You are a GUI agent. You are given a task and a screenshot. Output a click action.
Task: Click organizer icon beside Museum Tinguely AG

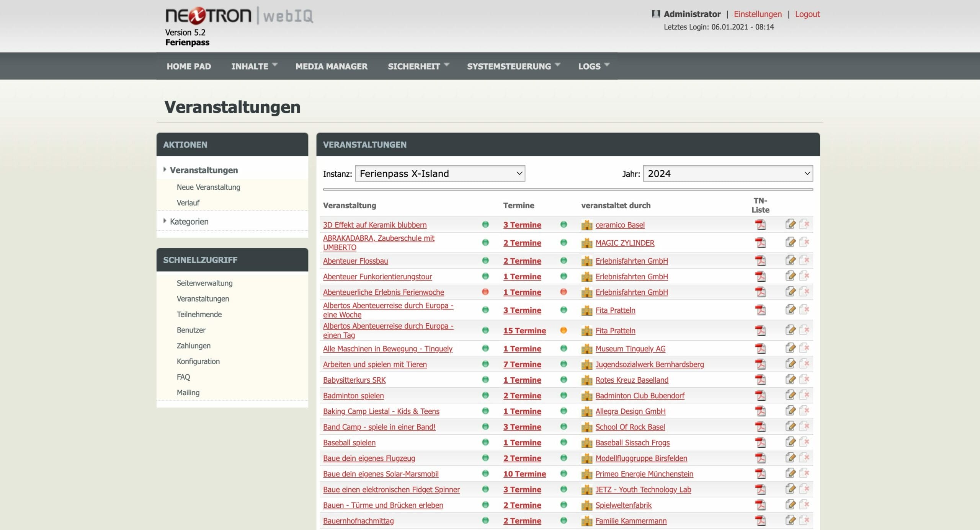(586, 349)
